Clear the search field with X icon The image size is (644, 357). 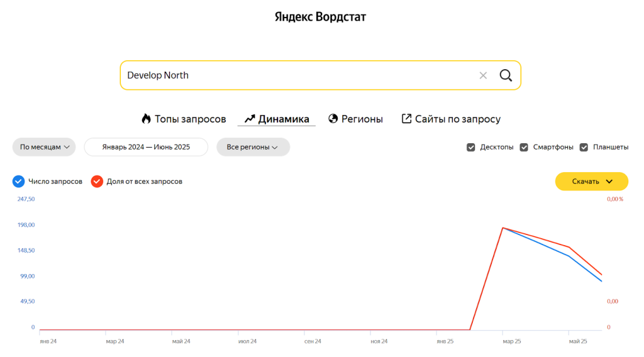pyautogui.click(x=483, y=75)
